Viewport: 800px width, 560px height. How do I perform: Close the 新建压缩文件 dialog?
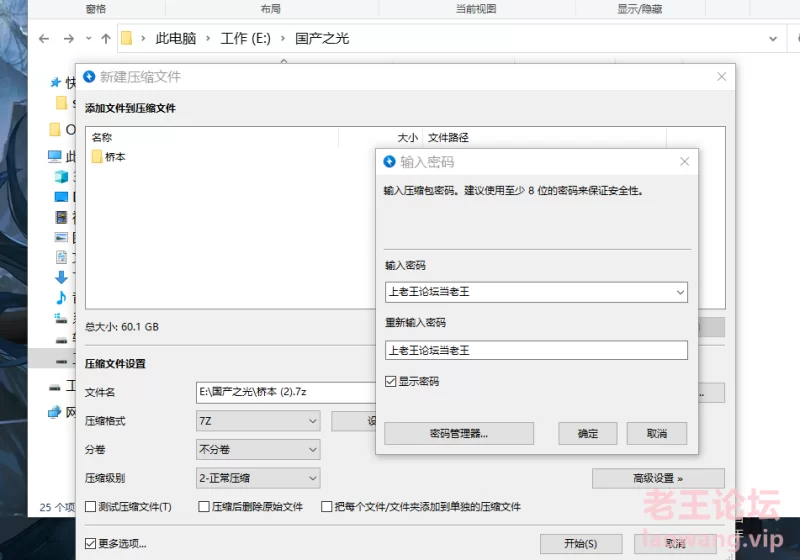click(721, 77)
